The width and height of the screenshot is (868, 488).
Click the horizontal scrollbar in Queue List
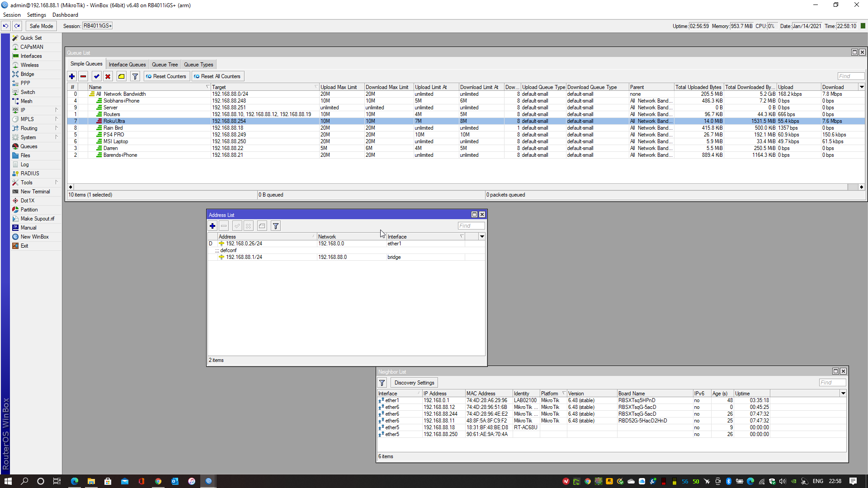click(452, 187)
